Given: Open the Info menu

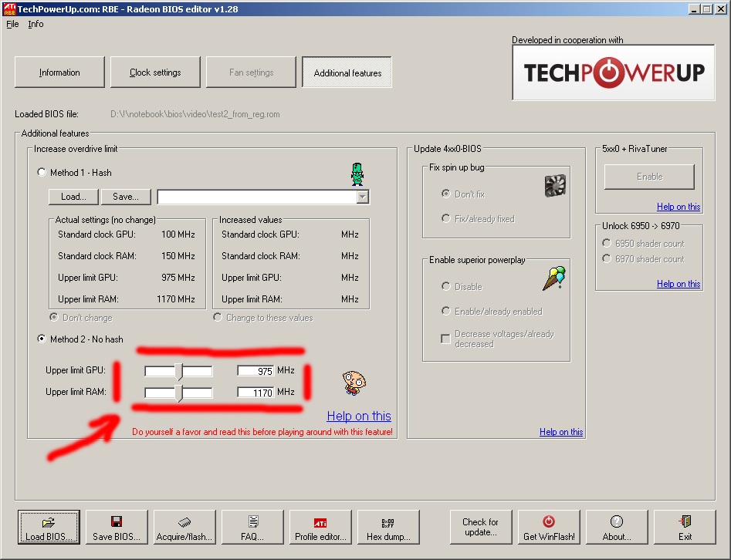Looking at the screenshot, I should coord(36,24).
